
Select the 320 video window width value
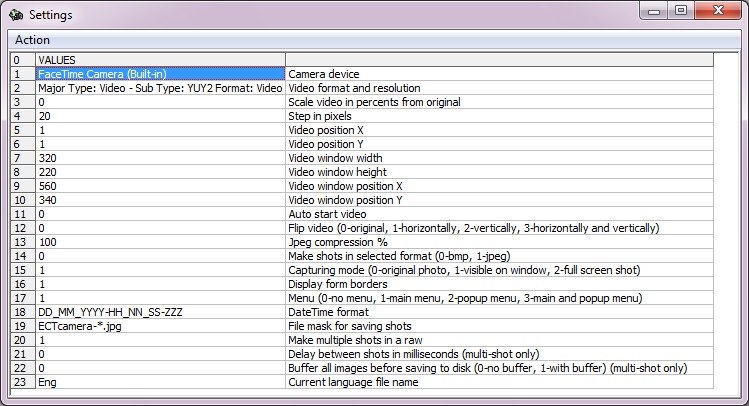pyautogui.click(x=160, y=158)
